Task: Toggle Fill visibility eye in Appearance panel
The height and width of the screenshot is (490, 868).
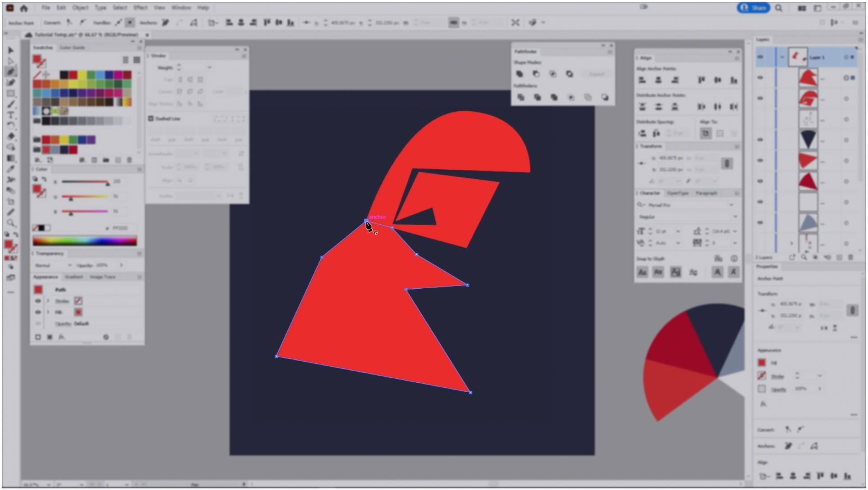Action: (x=38, y=312)
